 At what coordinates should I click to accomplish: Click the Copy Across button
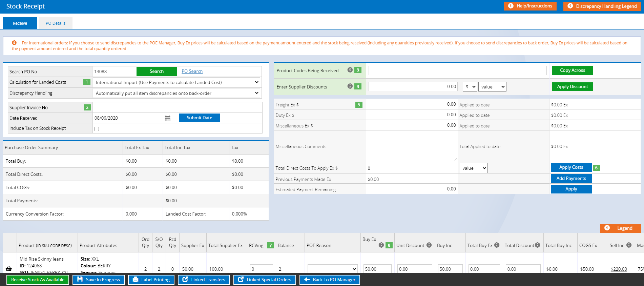573,70
